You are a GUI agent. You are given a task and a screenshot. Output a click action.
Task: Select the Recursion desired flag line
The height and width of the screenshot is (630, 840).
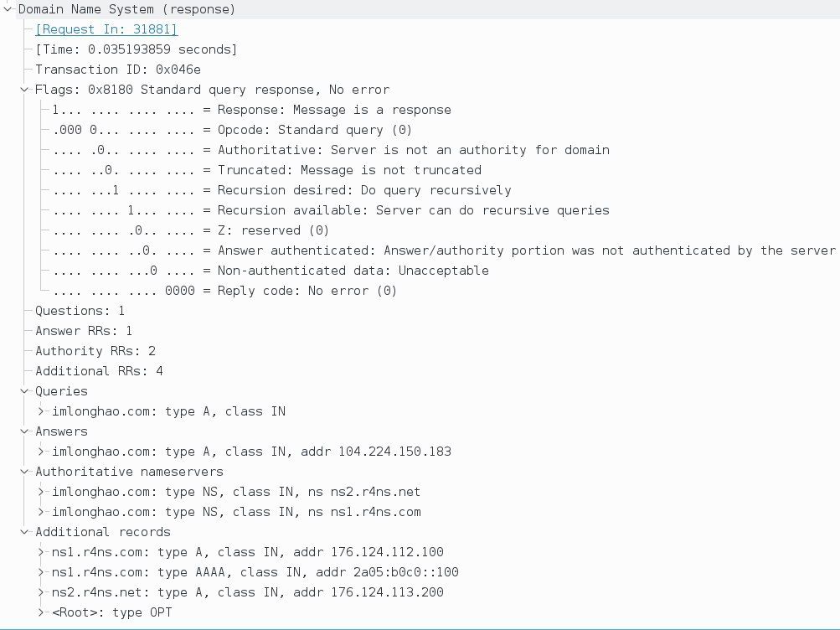pyautogui.click(x=281, y=190)
